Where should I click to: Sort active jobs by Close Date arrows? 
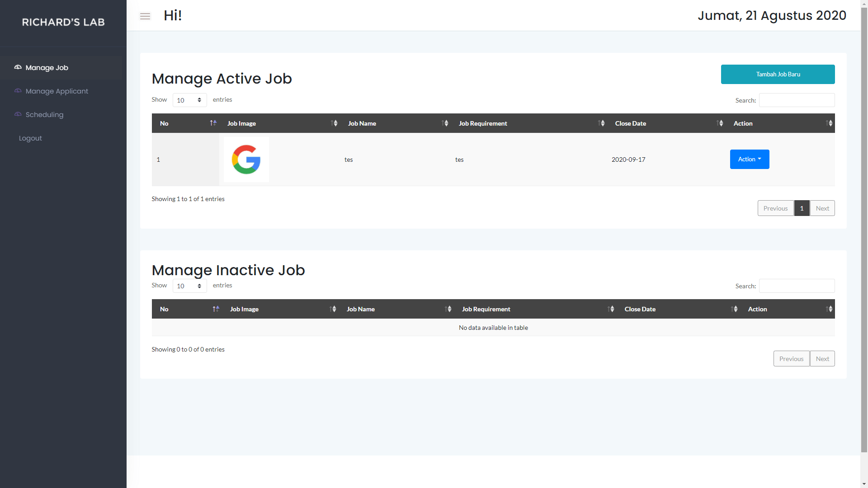[x=720, y=123]
